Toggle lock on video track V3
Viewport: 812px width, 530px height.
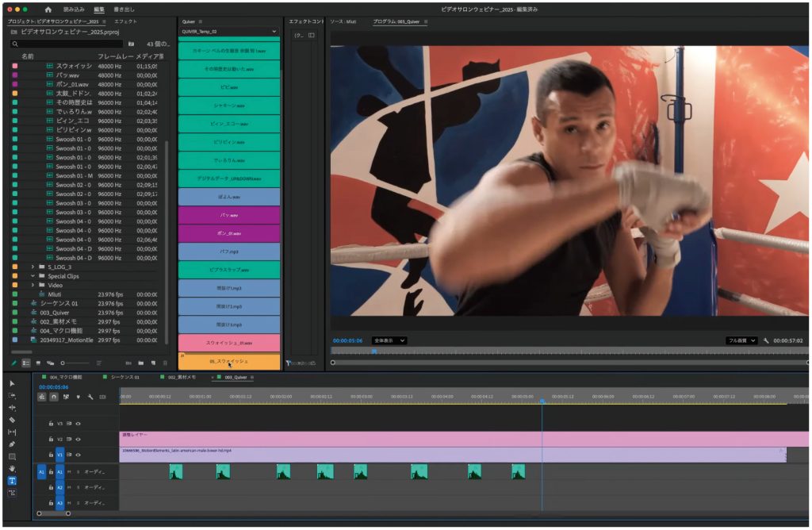51,424
